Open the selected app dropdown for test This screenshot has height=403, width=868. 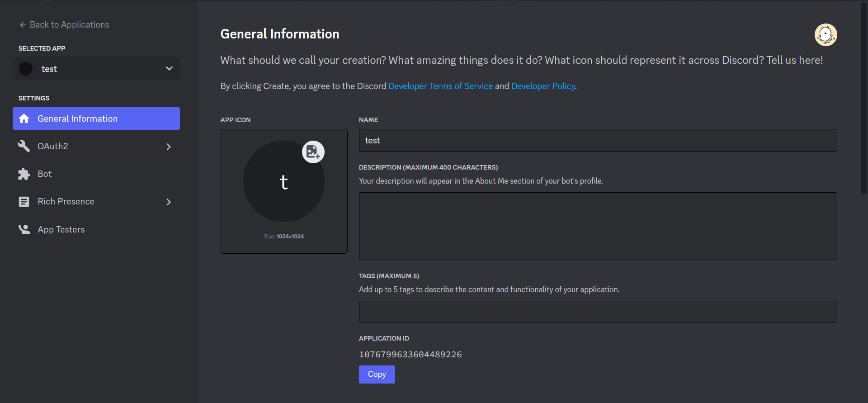pos(96,69)
